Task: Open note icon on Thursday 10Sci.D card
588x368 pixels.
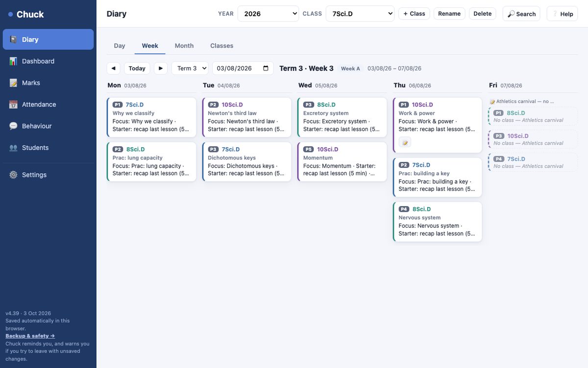Action: tap(405, 142)
